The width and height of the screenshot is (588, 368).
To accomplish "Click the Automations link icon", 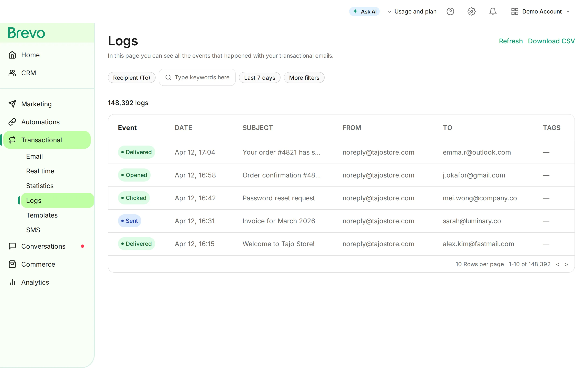I will [12, 122].
